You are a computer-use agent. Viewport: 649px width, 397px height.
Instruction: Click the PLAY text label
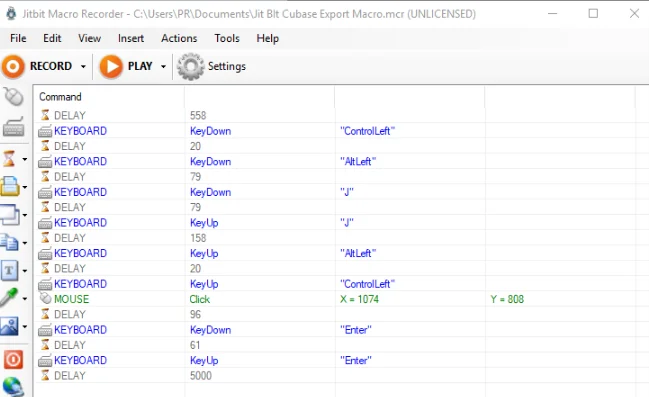tap(140, 66)
